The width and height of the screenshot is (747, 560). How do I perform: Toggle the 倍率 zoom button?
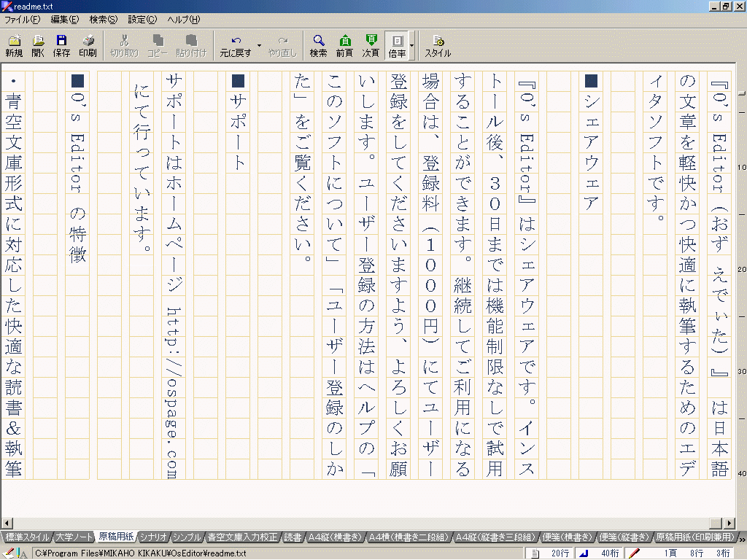(397, 45)
